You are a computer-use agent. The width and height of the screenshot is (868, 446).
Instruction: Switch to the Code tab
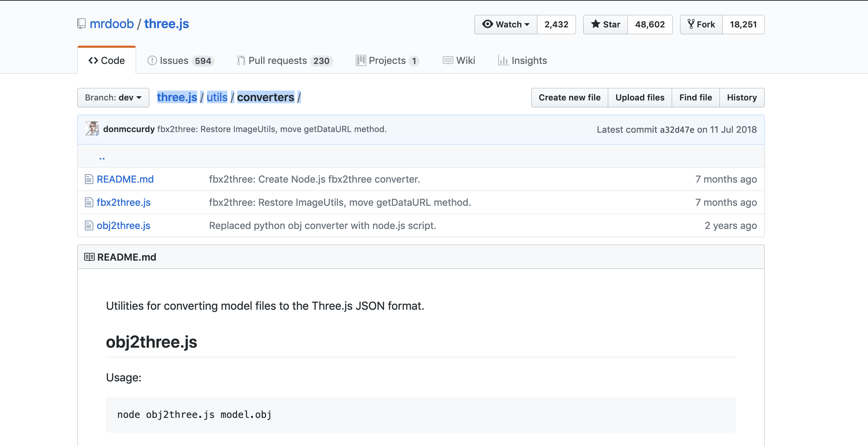click(x=107, y=60)
